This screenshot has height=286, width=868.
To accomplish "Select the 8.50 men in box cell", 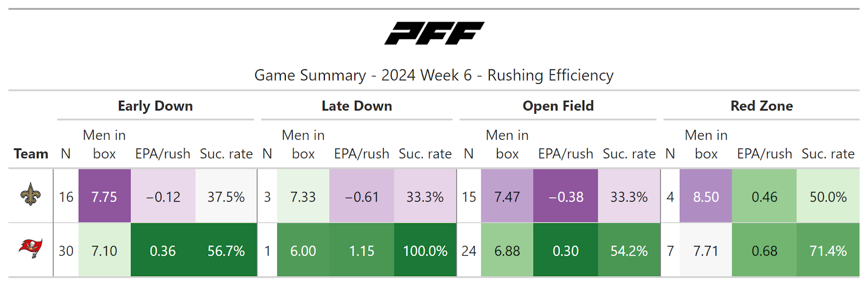I will click(x=706, y=197).
